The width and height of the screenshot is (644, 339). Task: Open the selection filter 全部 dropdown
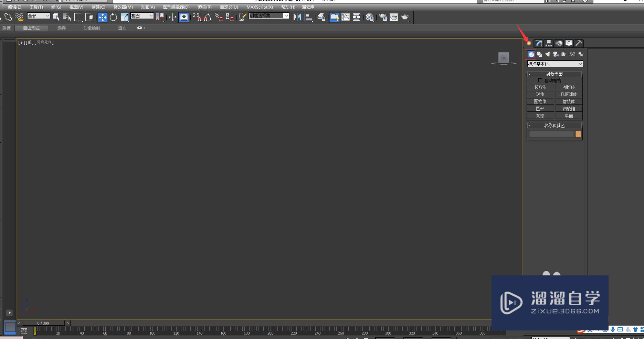pyautogui.click(x=39, y=16)
